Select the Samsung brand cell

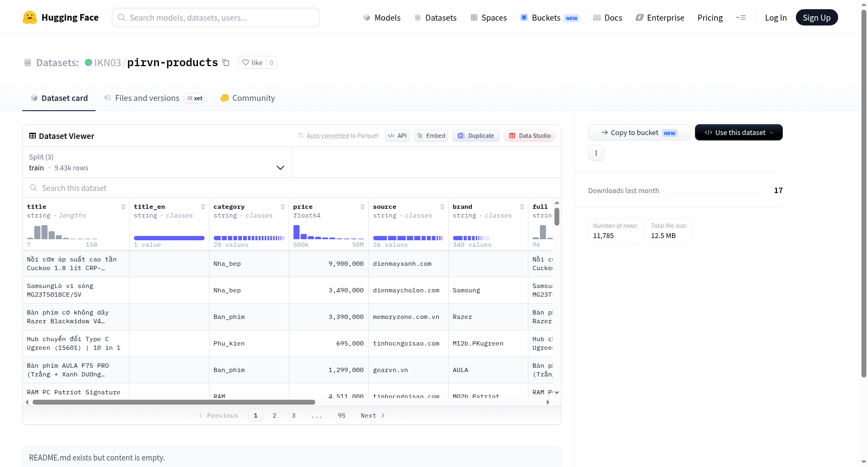coord(489,290)
